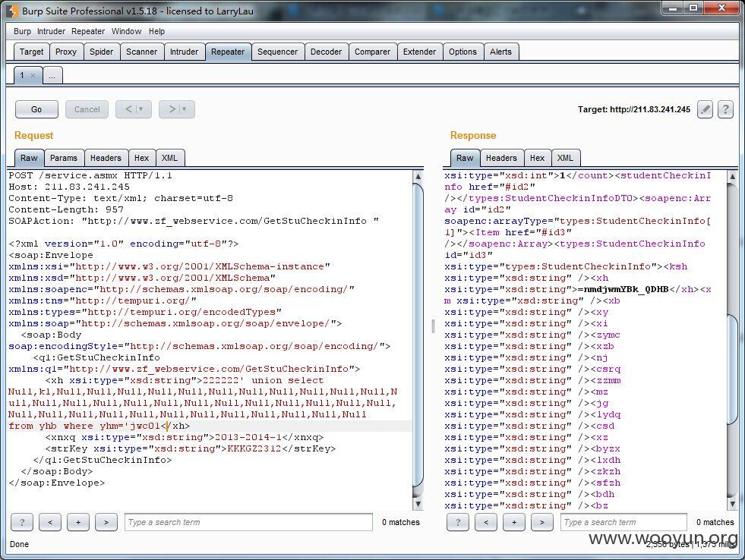
Task: Click the request pane scrollbar thumb
Action: (x=418, y=335)
